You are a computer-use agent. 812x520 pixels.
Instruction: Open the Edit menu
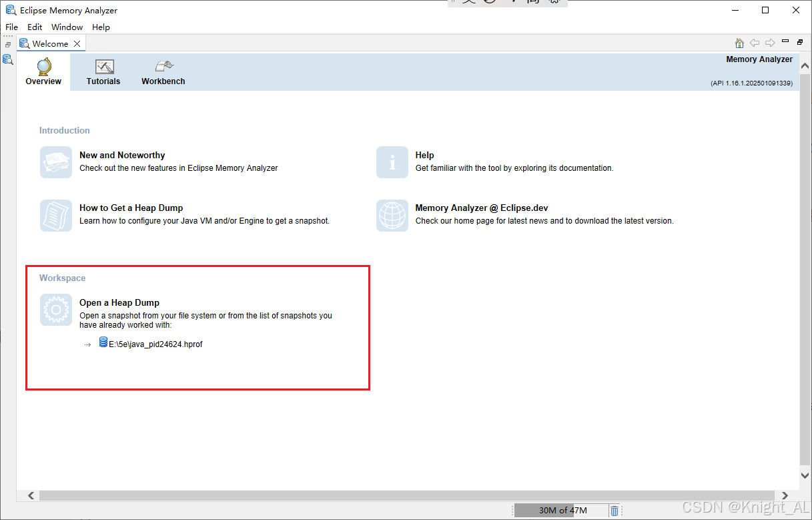coord(35,27)
